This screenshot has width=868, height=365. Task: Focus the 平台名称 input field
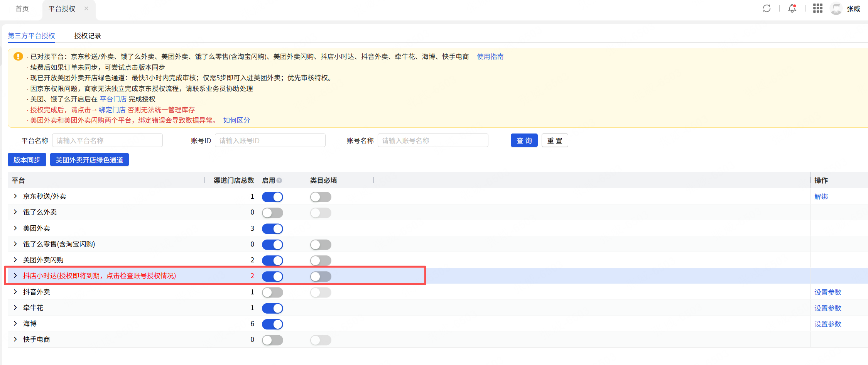pyautogui.click(x=107, y=140)
